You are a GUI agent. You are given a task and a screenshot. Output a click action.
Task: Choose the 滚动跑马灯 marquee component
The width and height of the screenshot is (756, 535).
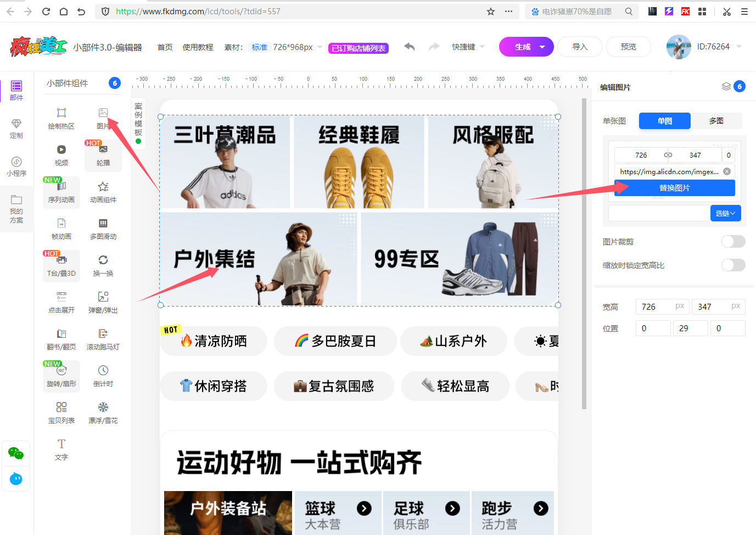[x=103, y=339]
